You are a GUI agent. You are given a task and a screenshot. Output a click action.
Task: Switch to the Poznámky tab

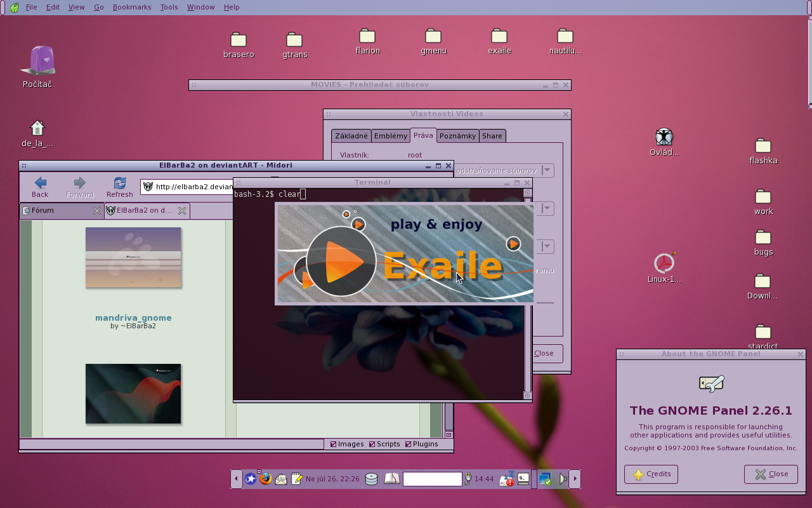(457, 136)
